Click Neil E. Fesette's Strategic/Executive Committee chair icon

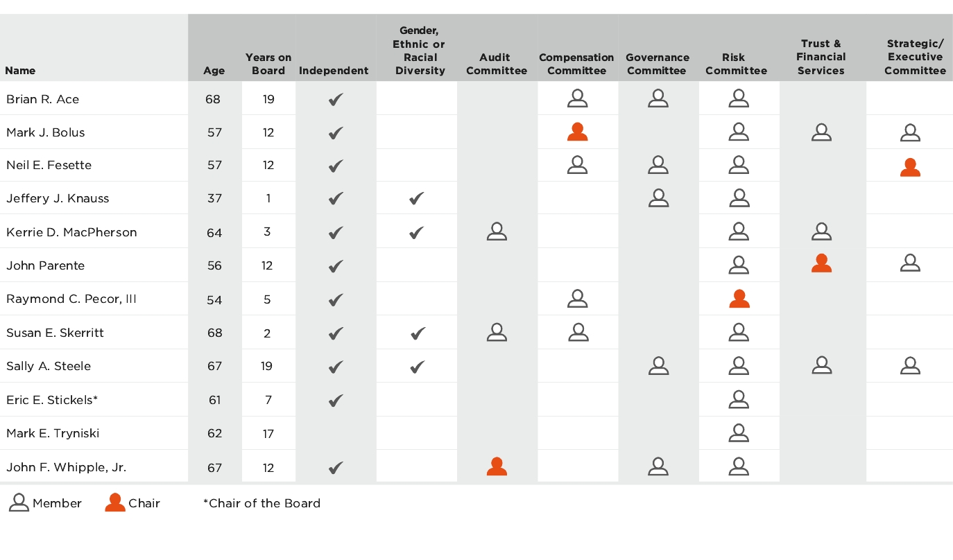tap(910, 166)
